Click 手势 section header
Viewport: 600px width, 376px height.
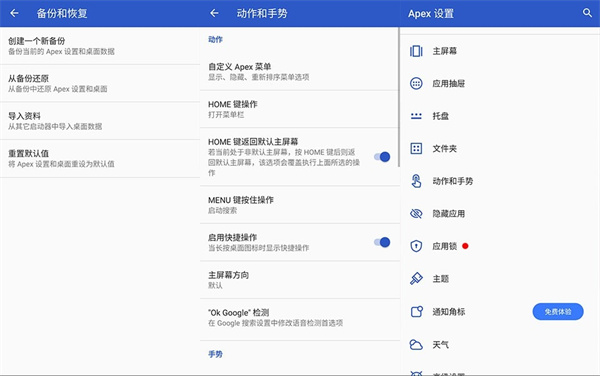(215, 354)
